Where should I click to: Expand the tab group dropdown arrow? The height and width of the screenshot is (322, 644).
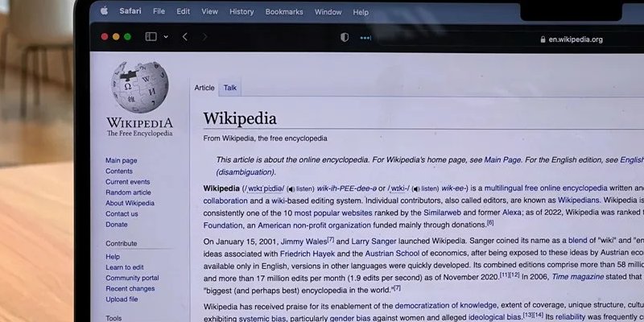[166, 37]
